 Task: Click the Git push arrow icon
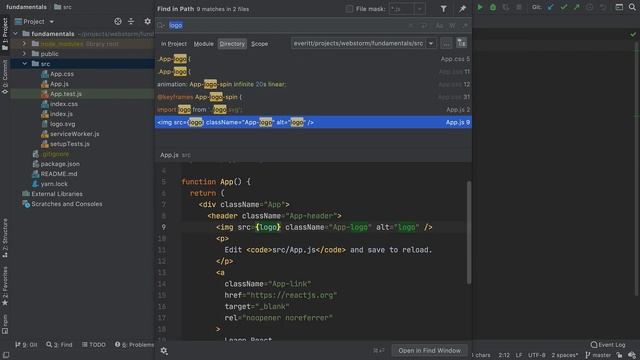[577, 7]
